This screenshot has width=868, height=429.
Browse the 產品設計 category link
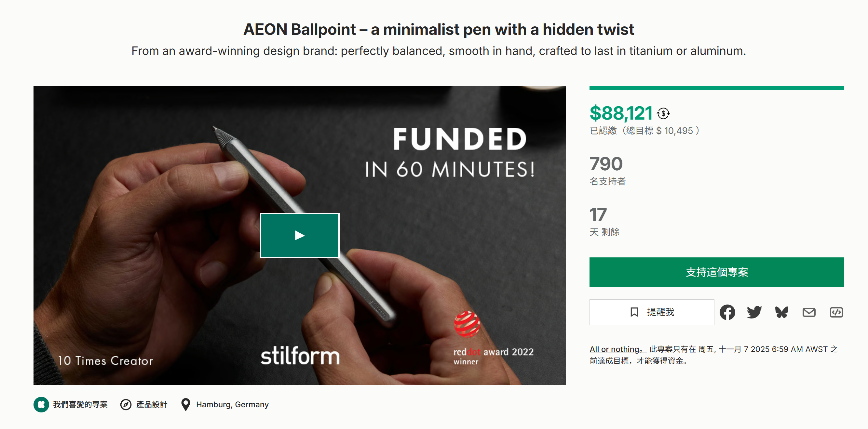(x=152, y=404)
